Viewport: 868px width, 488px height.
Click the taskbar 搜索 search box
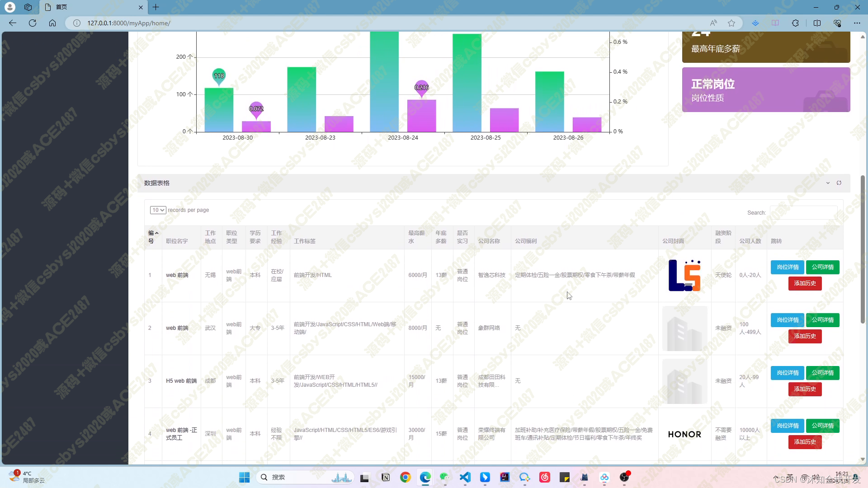click(305, 477)
